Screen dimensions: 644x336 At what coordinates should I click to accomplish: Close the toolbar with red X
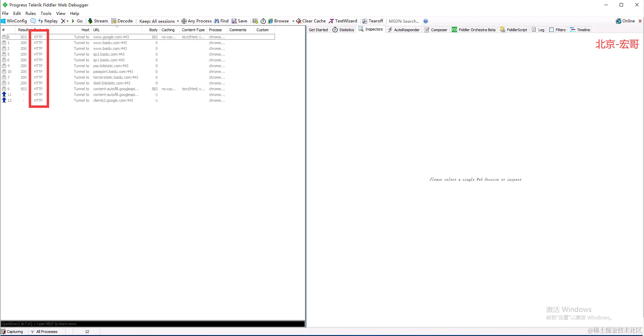coord(640,21)
